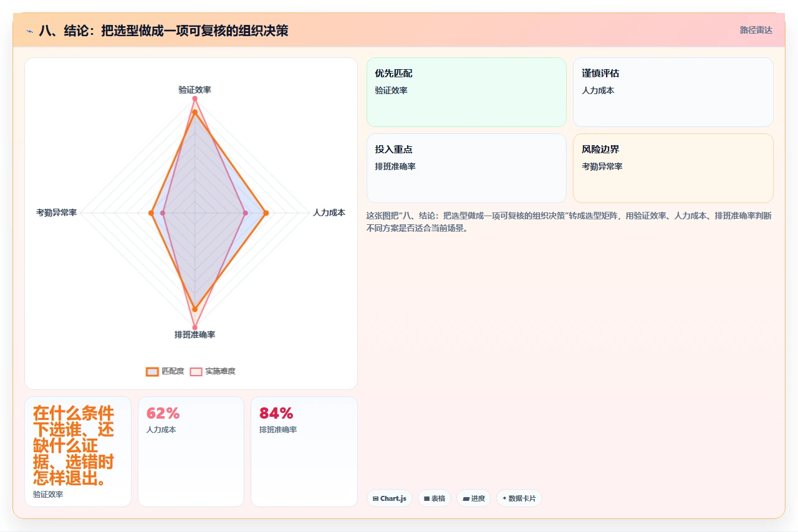Select the orange 匹配度 point on the 考勤异常率 axis
Viewport: 798px width, 532px height.
click(151, 214)
